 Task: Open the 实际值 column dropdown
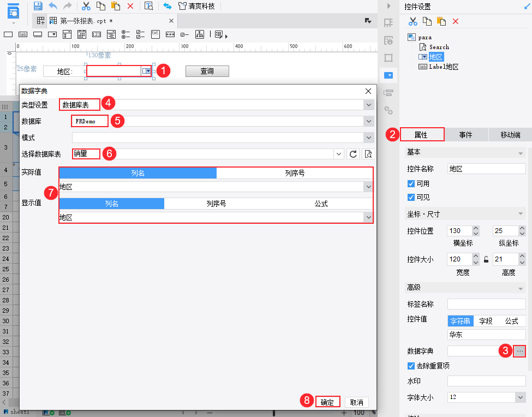pyautogui.click(x=369, y=187)
